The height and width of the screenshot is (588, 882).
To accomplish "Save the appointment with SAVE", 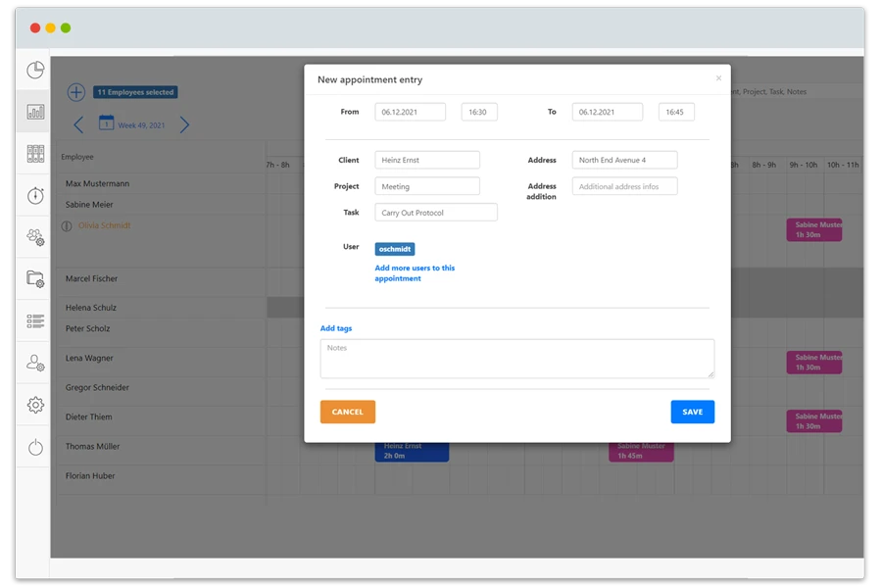I will point(692,412).
